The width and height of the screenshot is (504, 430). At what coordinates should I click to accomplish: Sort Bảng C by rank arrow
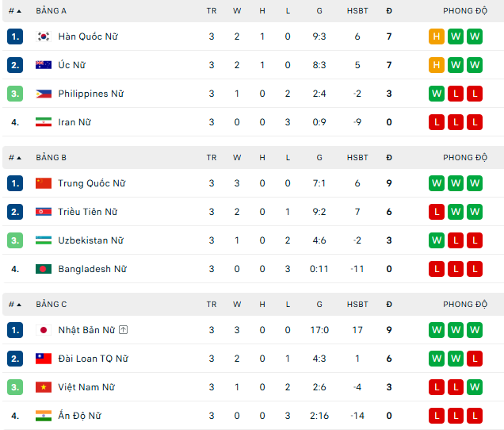pos(19,305)
